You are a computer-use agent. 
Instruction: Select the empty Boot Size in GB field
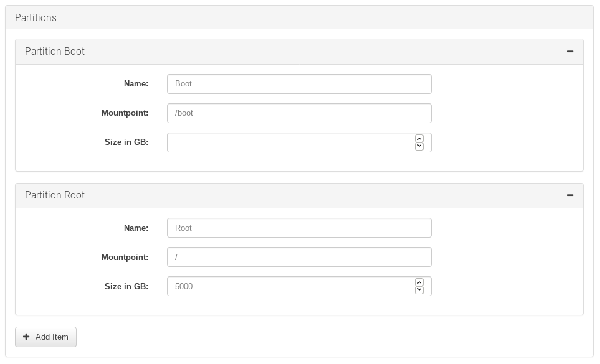[290, 142]
